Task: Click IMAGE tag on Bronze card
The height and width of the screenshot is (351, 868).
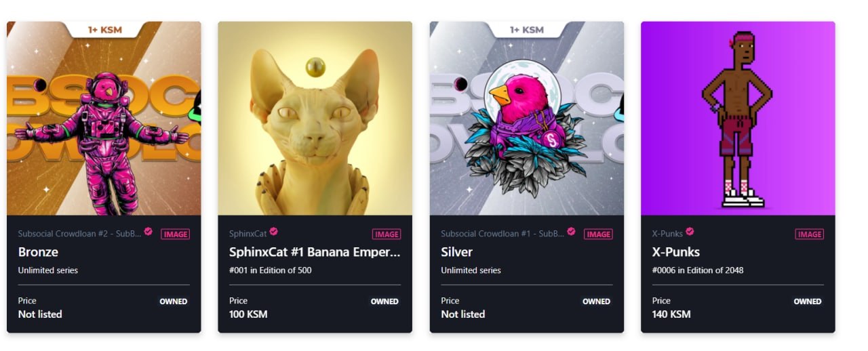Action: coord(175,234)
